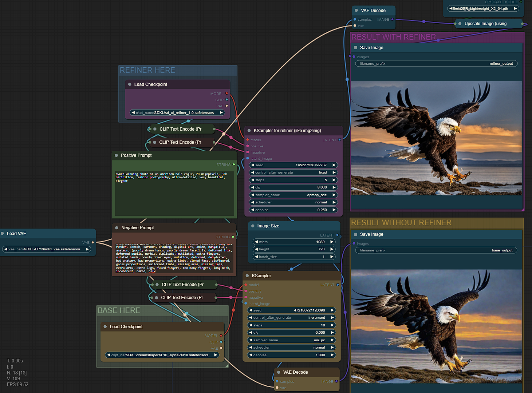Click the STRING output port on Positive Prompt
The width and height of the screenshot is (532, 393).
(x=234, y=164)
